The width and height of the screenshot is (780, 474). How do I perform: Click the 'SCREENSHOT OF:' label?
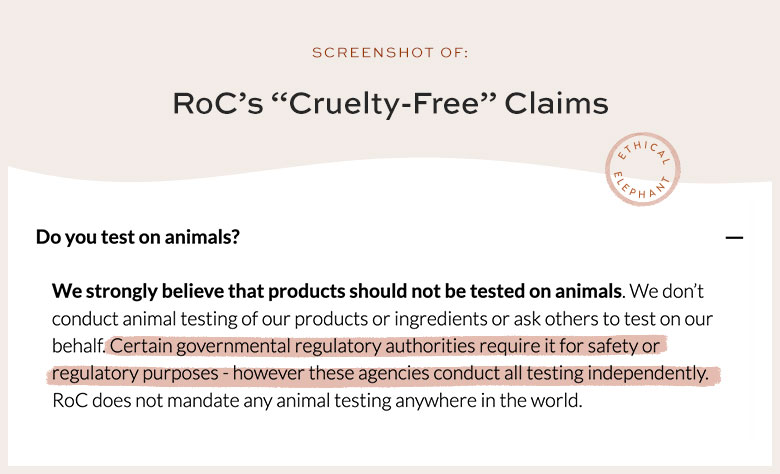[x=390, y=53]
